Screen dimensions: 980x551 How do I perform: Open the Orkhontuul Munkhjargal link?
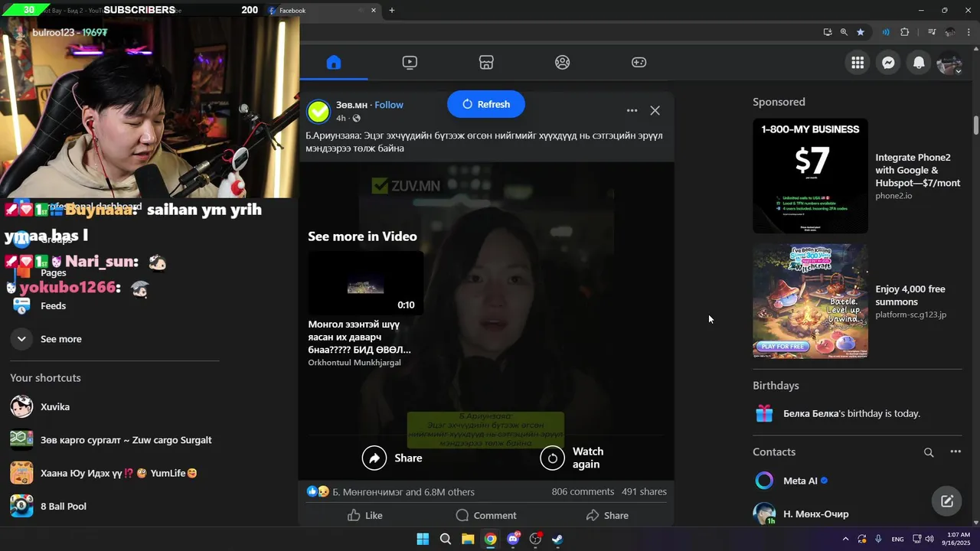[x=354, y=362]
